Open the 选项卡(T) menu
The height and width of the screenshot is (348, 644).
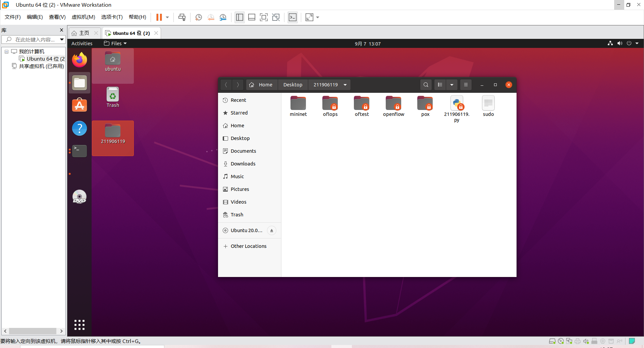coord(112,17)
